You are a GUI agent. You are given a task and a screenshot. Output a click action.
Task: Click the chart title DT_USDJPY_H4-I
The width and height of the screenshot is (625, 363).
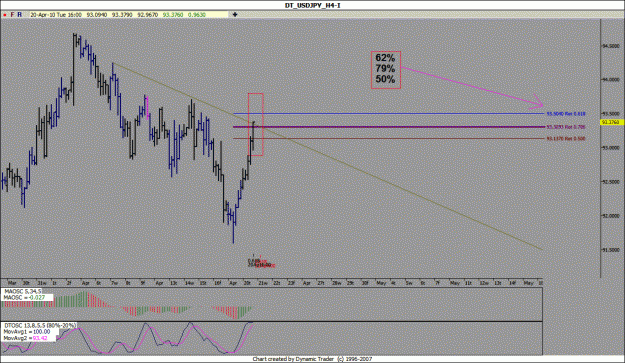312,5
